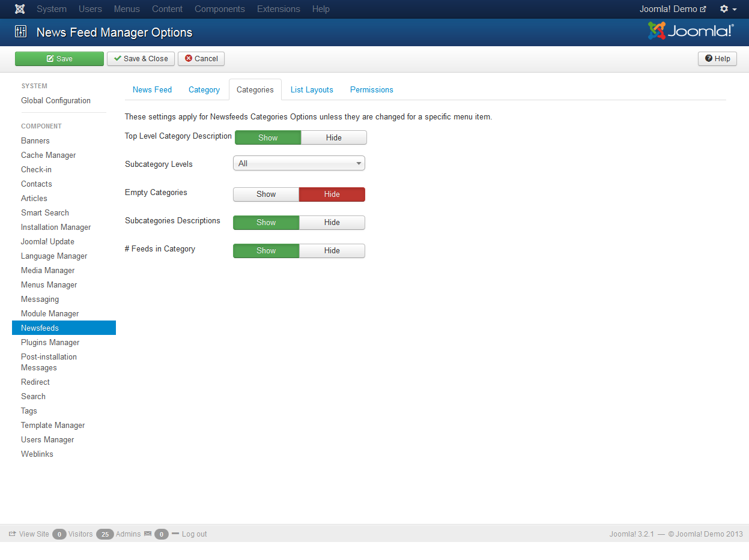Open the Subcategory Levels dropdown
This screenshot has width=749, height=560.
pos(299,163)
